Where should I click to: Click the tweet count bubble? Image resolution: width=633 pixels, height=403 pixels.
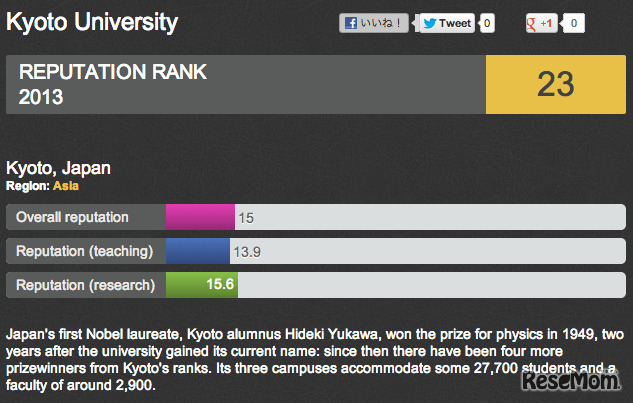tap(487, 23)
